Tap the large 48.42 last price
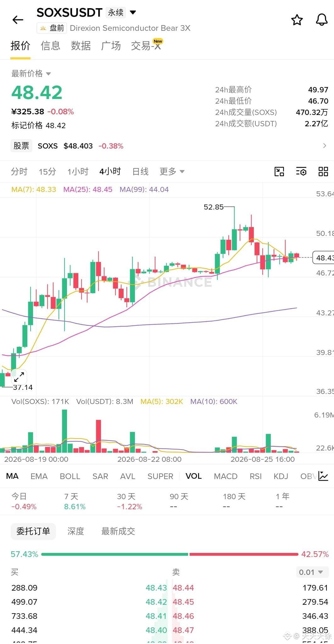This screenshot has width=334, height=644. pyautogui.click(x=37, y=93)
